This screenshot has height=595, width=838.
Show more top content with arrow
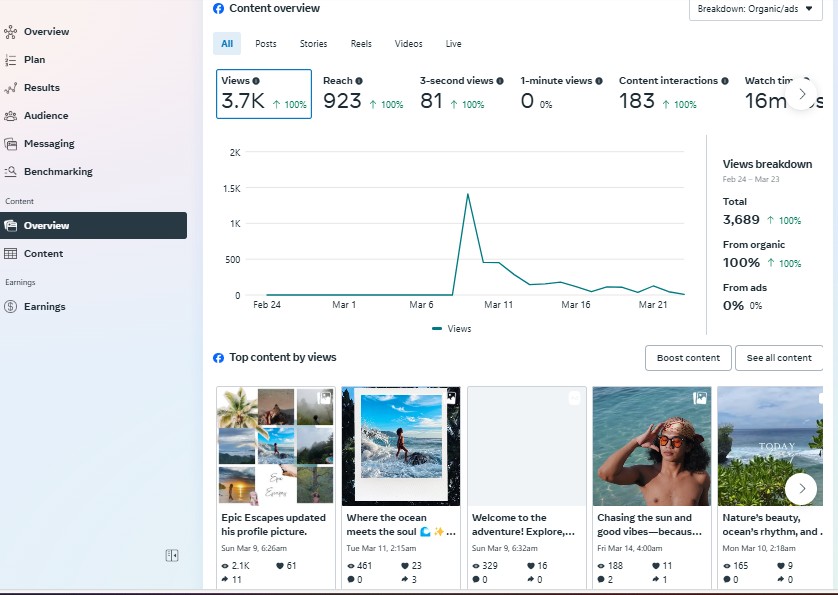[801, 489]
